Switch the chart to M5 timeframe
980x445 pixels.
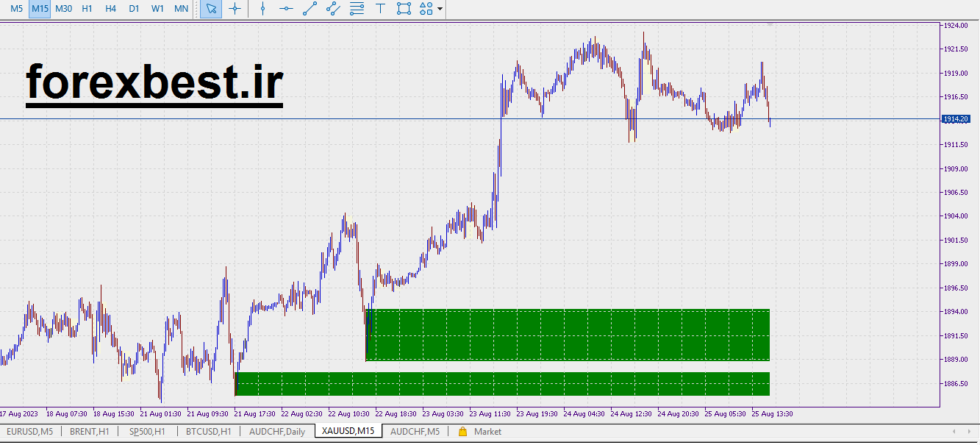(15, 9)
